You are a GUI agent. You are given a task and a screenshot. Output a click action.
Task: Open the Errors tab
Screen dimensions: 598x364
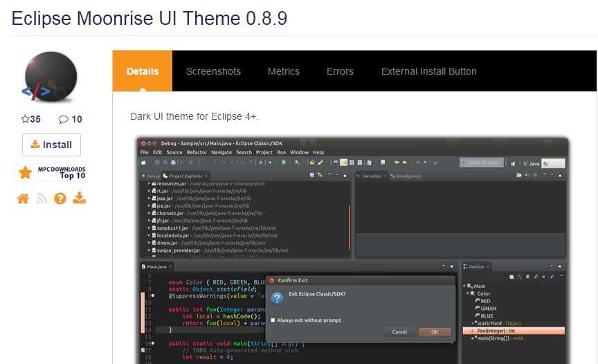click(340, 71)
